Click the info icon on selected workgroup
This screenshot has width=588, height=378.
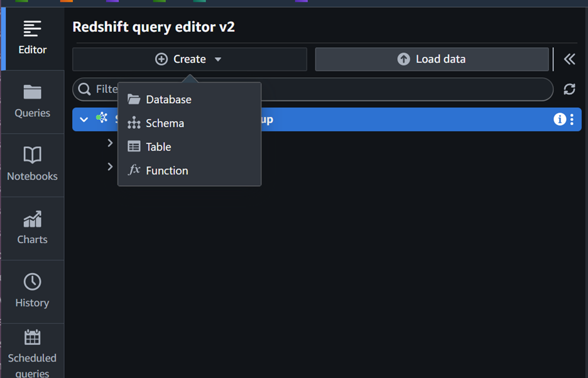pos(559,119)
